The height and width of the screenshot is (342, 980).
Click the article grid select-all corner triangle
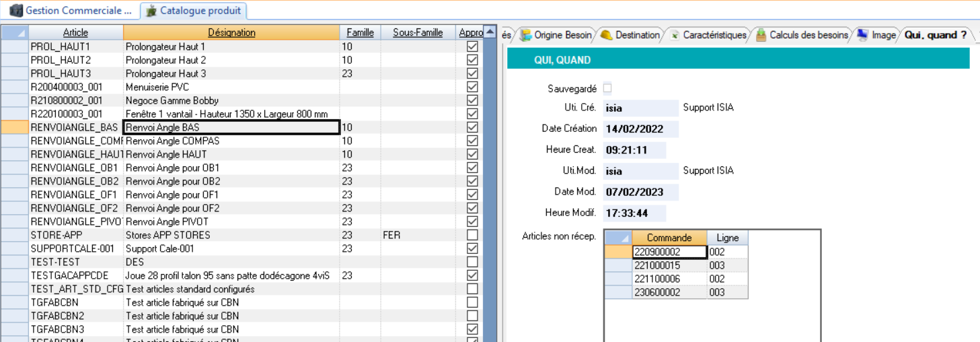tap(15, 32)
